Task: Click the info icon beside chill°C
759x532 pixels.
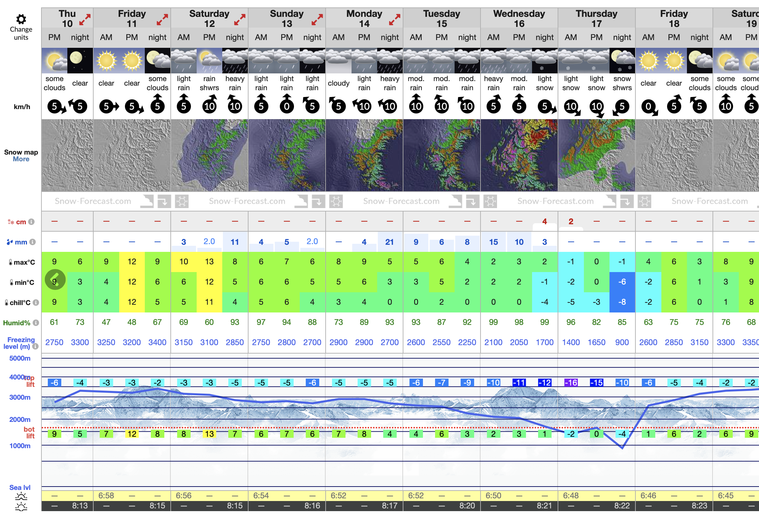Action: click(36, 302)
